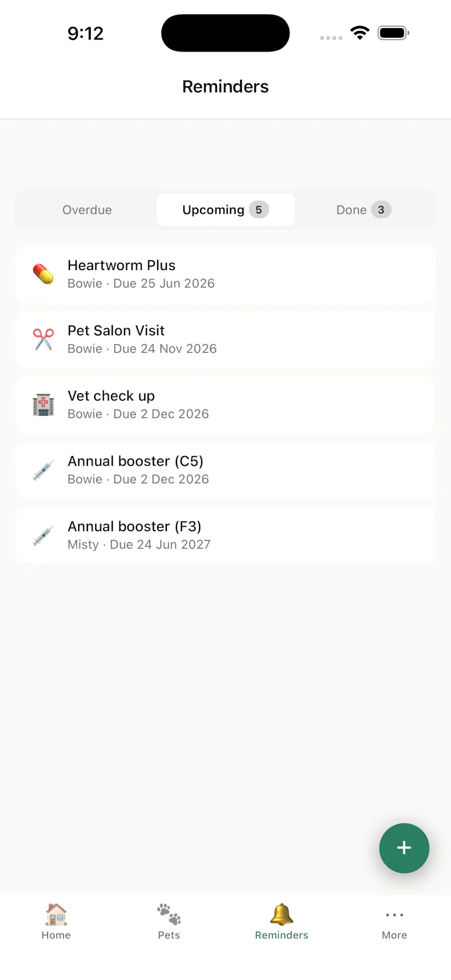Switch to the Overdue tab
This screenshot has width=451, height=980.
click(87, 210)
